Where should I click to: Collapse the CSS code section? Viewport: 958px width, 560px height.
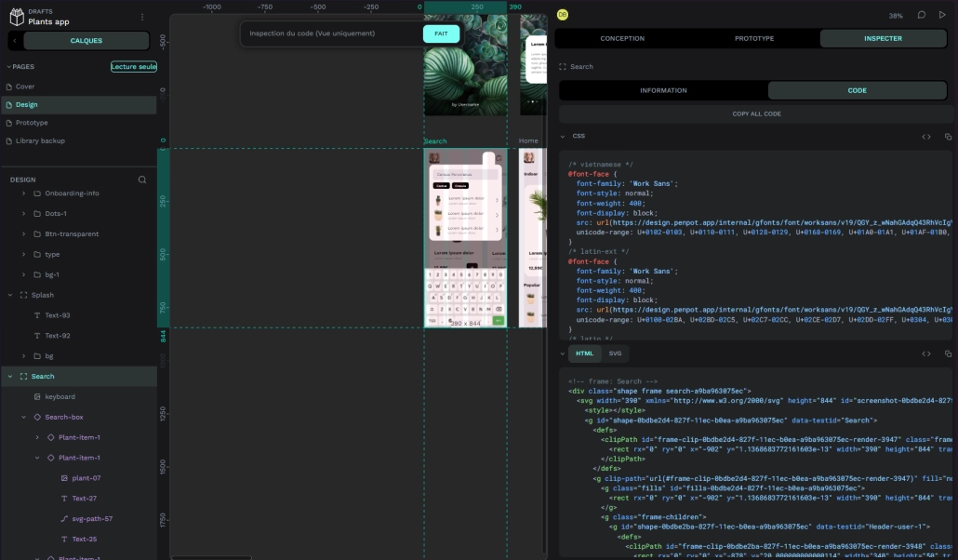tap(562, 137)
